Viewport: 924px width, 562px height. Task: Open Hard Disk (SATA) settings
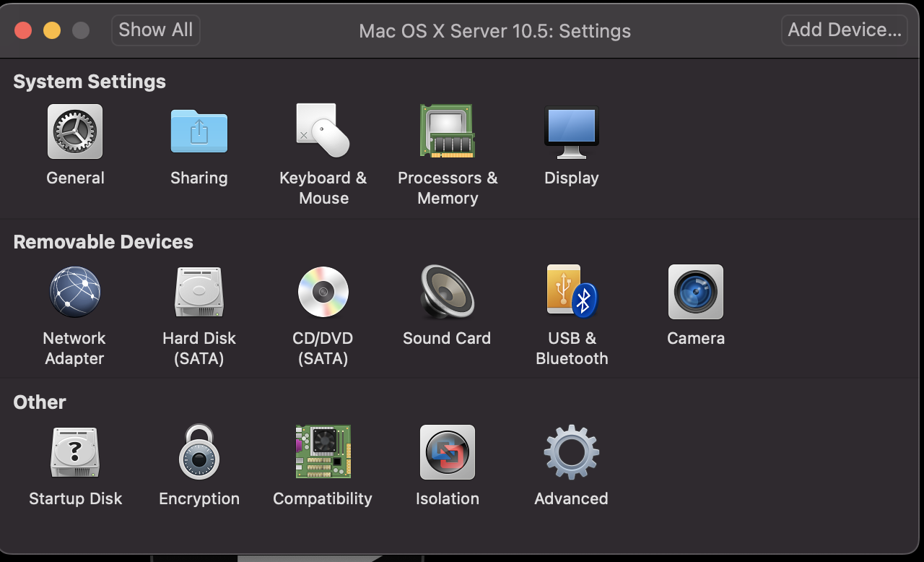tap(199, 292)
